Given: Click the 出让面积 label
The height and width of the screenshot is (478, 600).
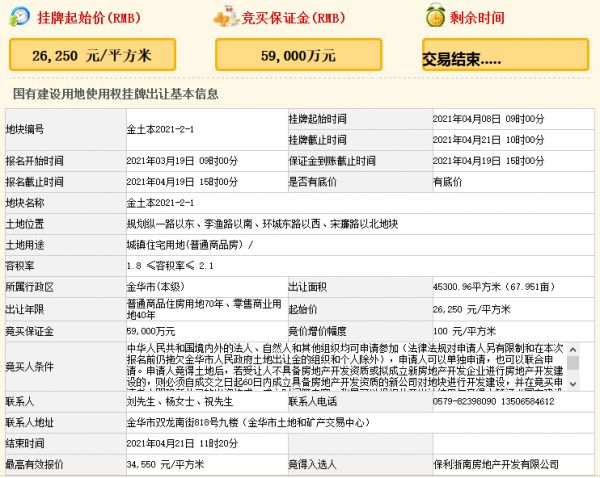Looking at the screenshot, I should coord(308,287).
